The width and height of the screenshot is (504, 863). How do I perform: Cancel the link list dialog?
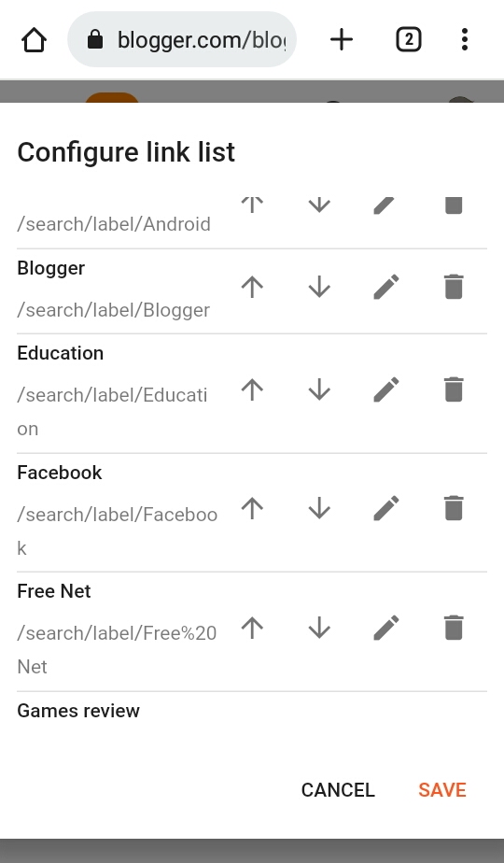[338, 790]
